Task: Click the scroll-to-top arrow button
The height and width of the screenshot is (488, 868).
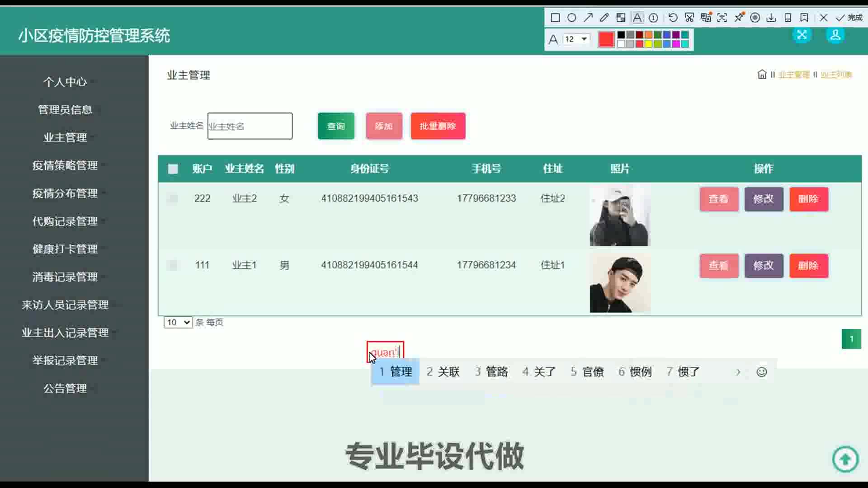Action: click(x=845, y=459)
